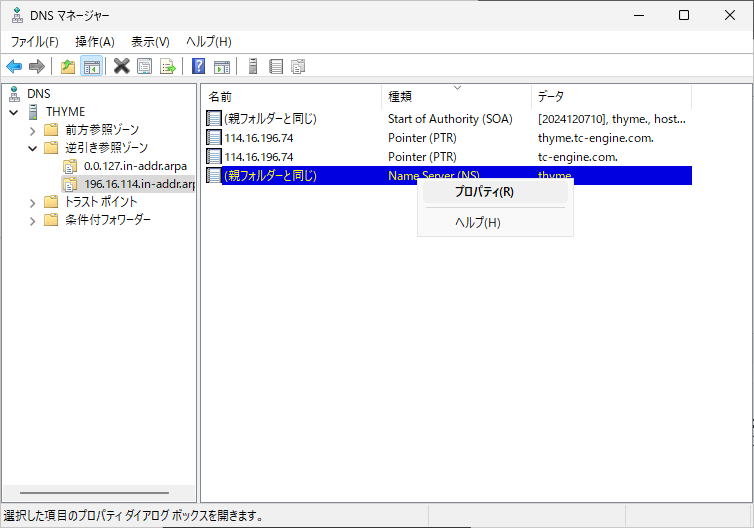Click the 逆引き参照ゾーン folder icon
Screen dimensions: 754x528
coord(51,148)
